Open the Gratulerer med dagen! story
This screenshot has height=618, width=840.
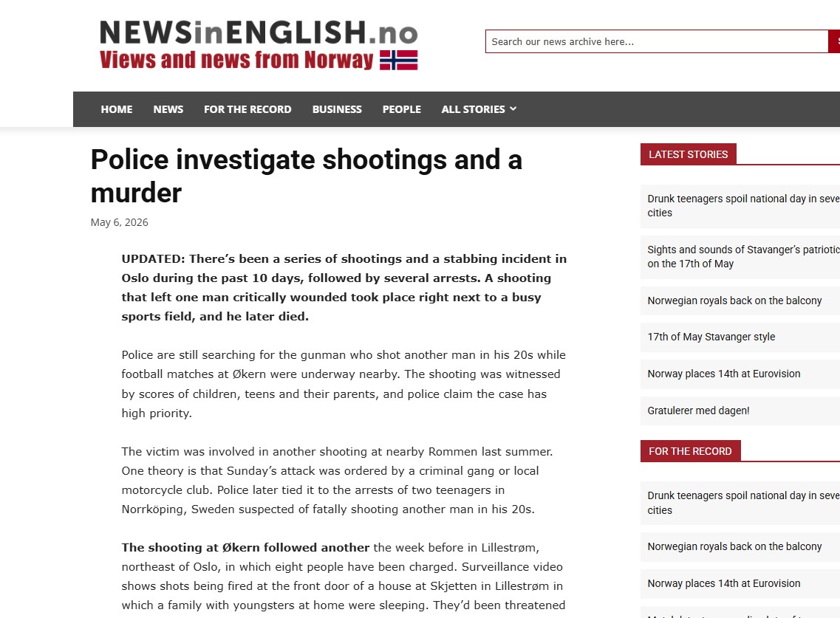tap(698, 411)
